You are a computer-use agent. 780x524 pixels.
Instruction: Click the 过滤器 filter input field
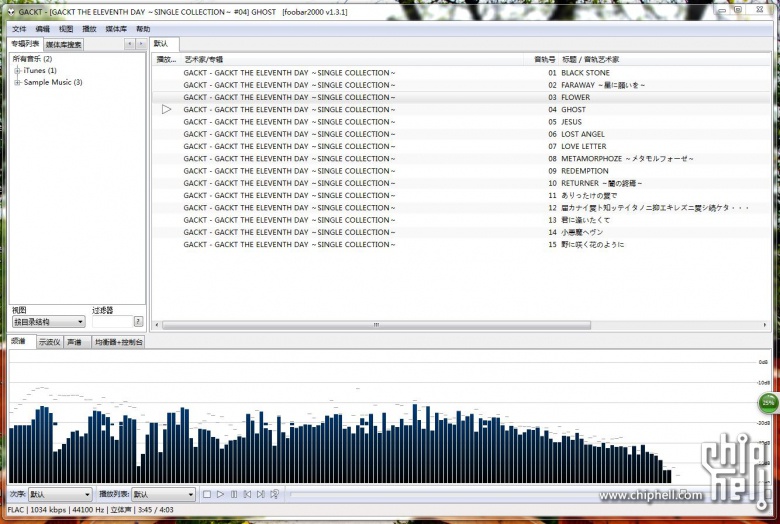click(112, 322)
